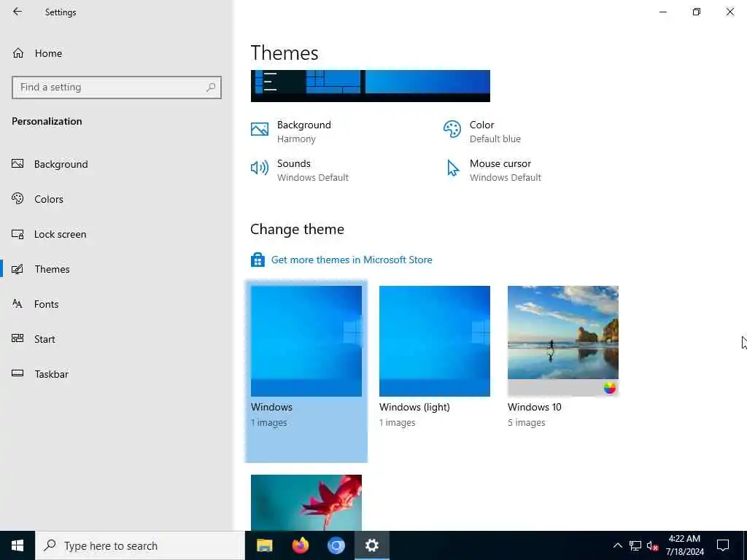
Task: Open the Action Center notifications icon
Action: click(723, 545)
